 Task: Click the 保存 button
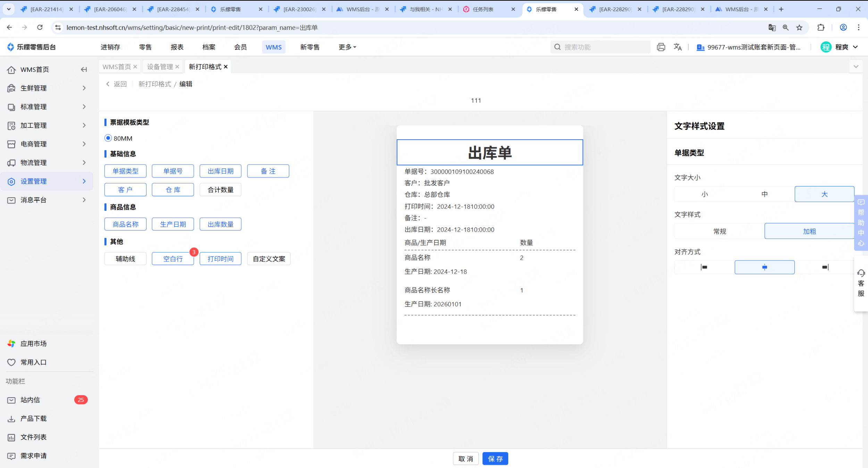pos(495,459)
